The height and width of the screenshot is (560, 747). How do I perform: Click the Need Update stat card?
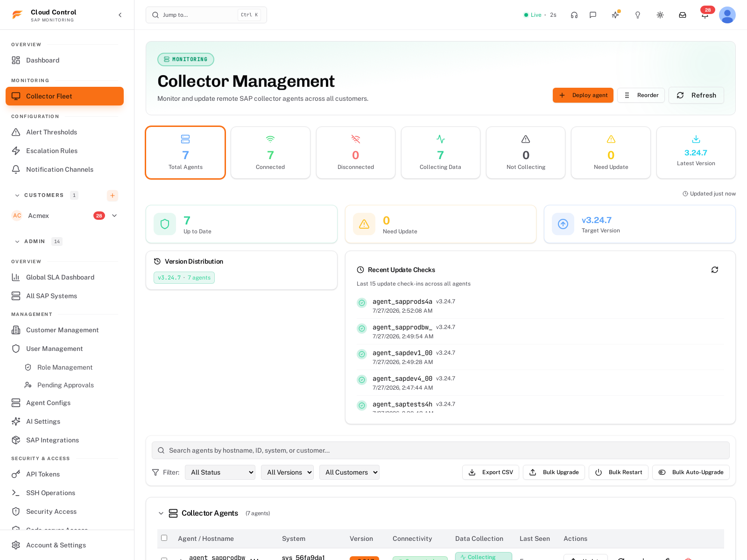(611, 153)
